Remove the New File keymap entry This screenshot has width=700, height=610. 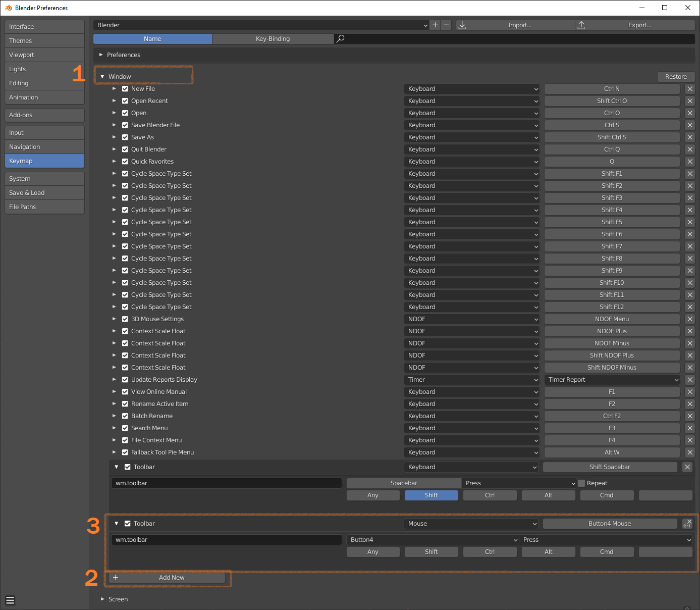pos(690,89)
